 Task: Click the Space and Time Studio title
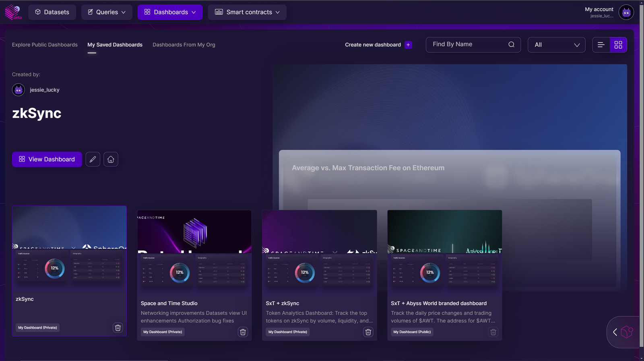coord(169,303)
